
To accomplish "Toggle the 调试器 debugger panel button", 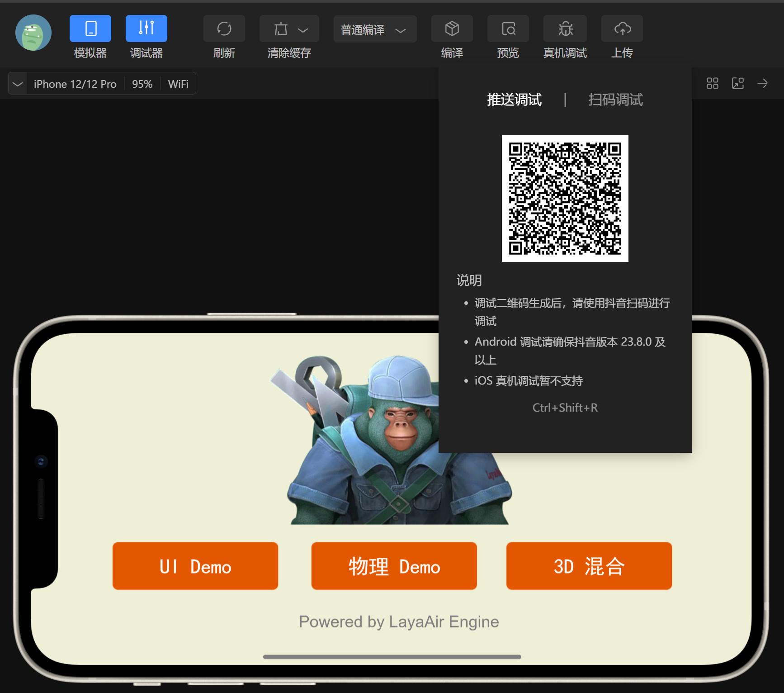I will click(146, 28).
